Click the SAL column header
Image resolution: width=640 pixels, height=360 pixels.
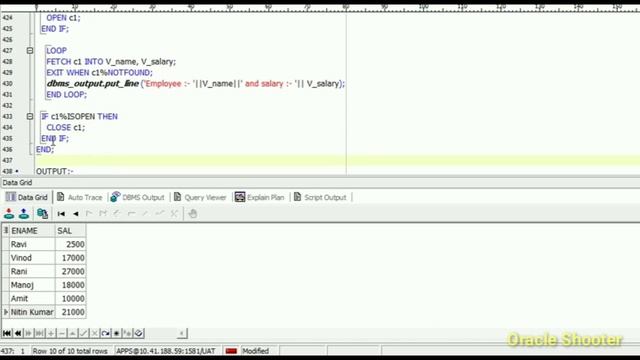(x=70, y=231)
